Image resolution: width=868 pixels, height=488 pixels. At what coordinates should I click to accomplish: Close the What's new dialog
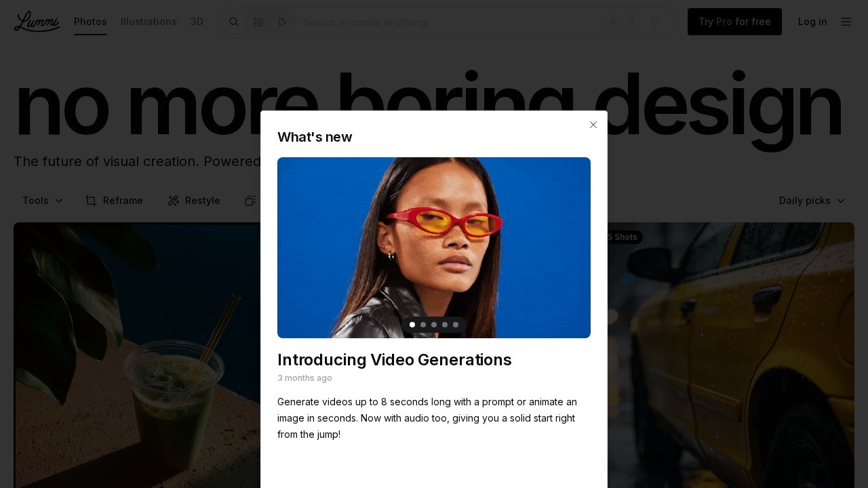tap(593, 125)
